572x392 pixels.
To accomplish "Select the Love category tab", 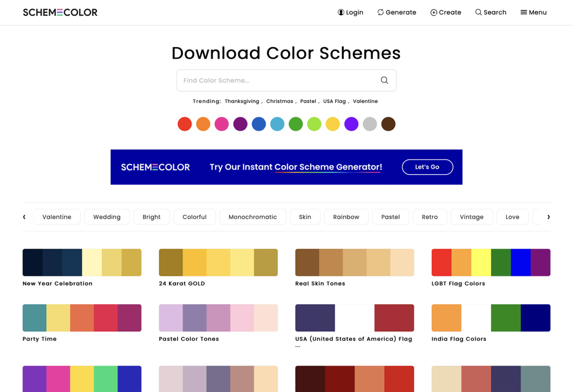I will coord(513,217).
